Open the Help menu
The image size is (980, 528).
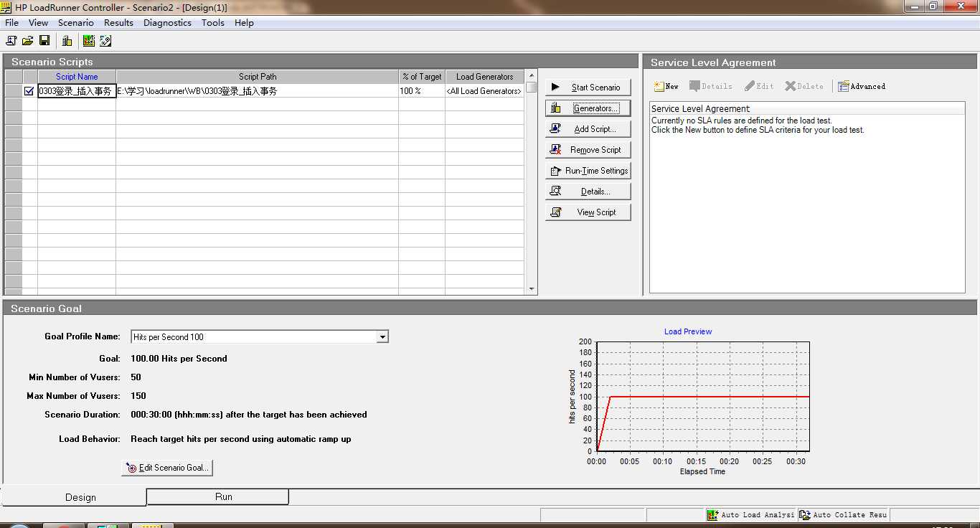click(244, 23)
